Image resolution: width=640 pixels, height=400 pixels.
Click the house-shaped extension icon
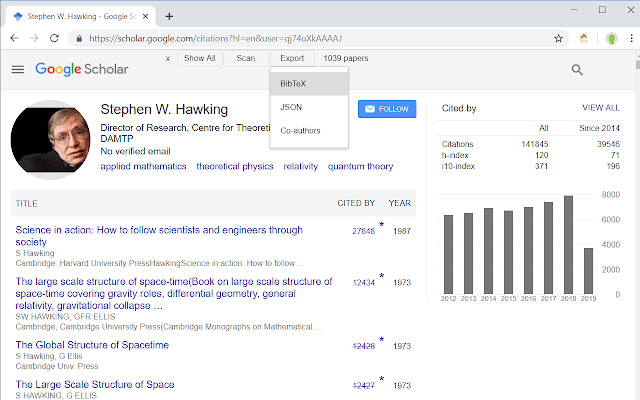coord(584,38)
